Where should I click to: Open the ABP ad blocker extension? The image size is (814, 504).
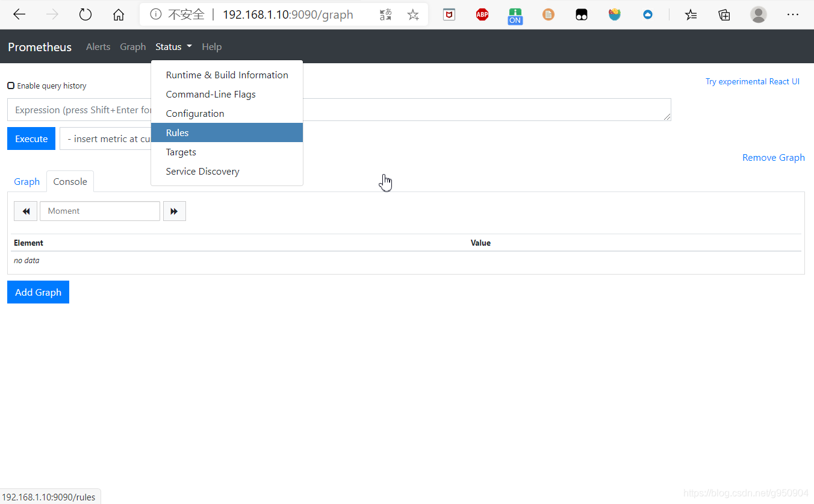click(482, 14)
